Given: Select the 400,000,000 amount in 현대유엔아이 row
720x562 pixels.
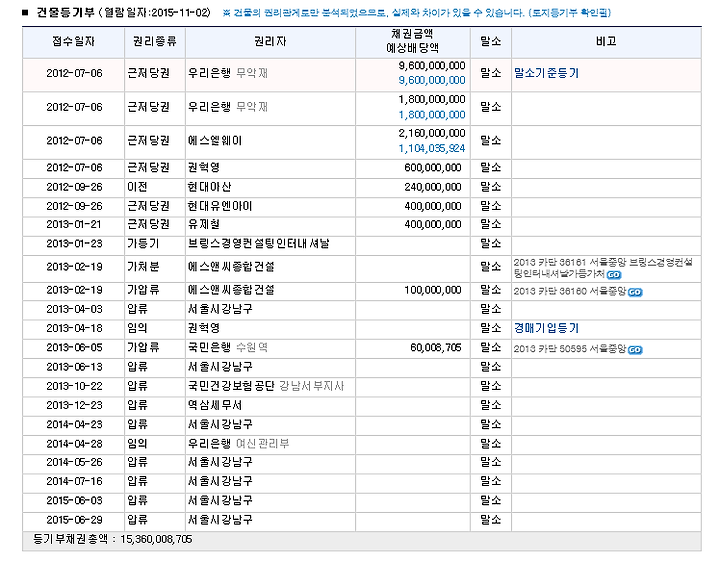Looking at the screenshot, I should point(433,206).
